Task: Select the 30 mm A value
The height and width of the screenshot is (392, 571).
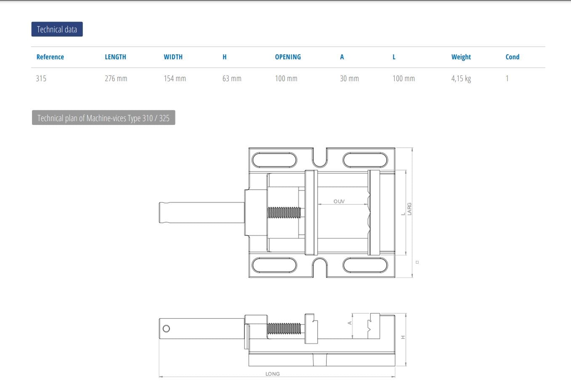Action: pyautogui.click(x=349, y=79)
